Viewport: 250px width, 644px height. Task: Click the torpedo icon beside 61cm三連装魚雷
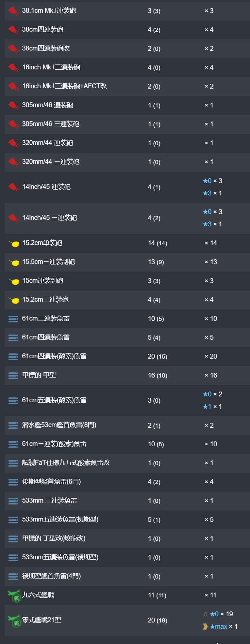tap(13, 319)
